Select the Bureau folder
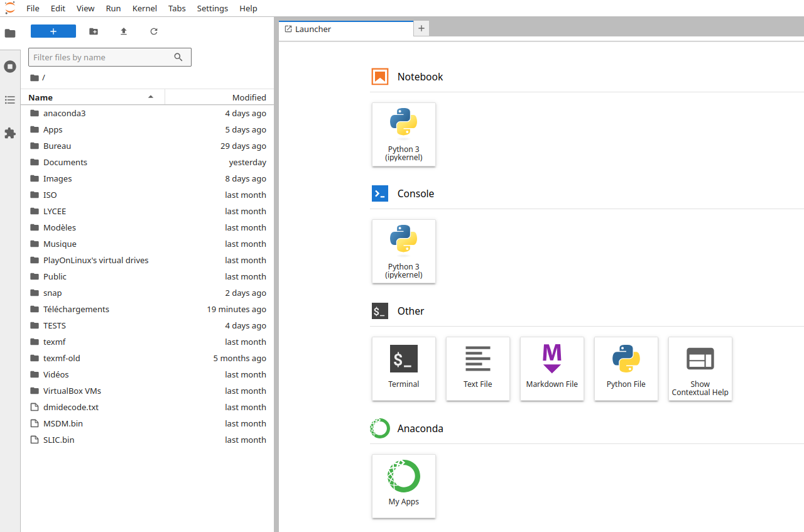 point(147,146)
